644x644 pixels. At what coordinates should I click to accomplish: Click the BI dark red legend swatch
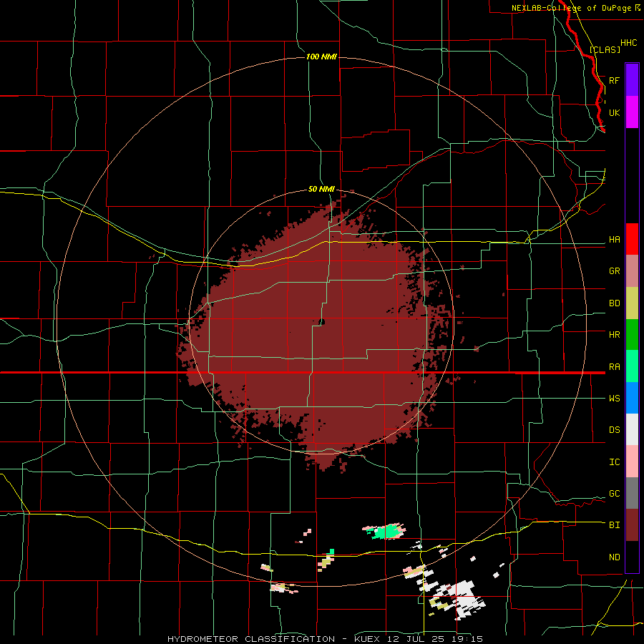click(x=632, y=525)
